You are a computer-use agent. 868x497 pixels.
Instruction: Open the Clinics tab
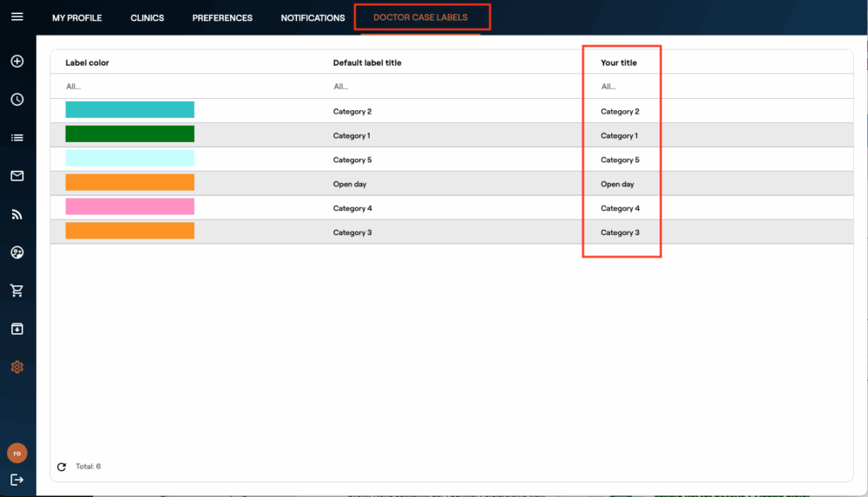click(x=148, y=18)
